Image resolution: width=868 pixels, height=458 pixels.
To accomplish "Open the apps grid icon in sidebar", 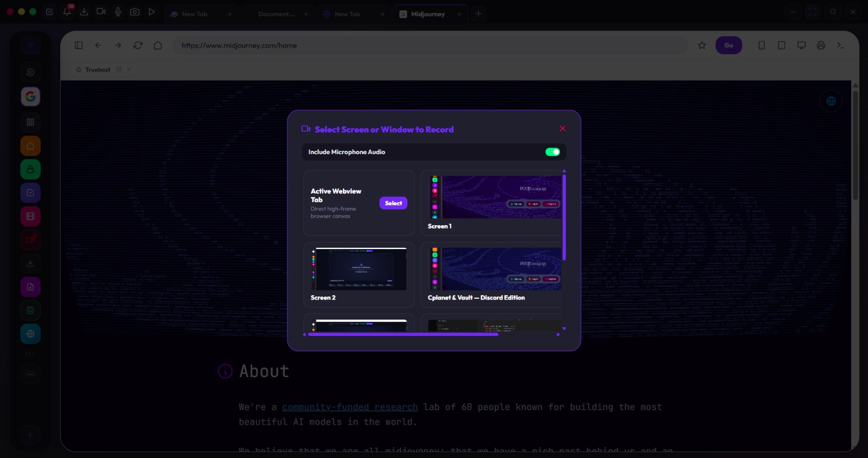I will 30,122.
